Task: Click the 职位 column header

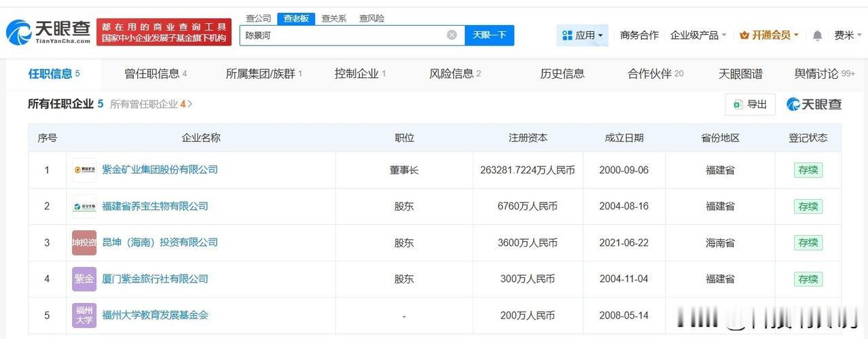Action: pos(405,138)
